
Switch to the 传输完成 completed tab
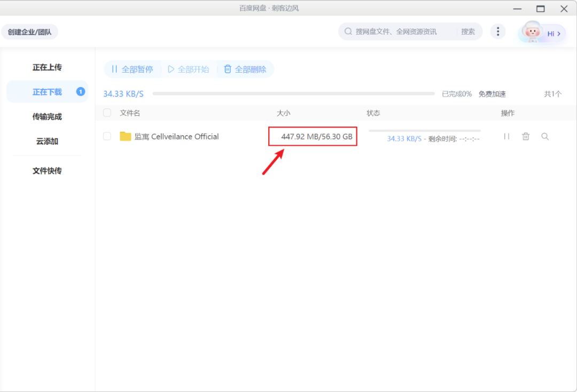coord(47,116)
